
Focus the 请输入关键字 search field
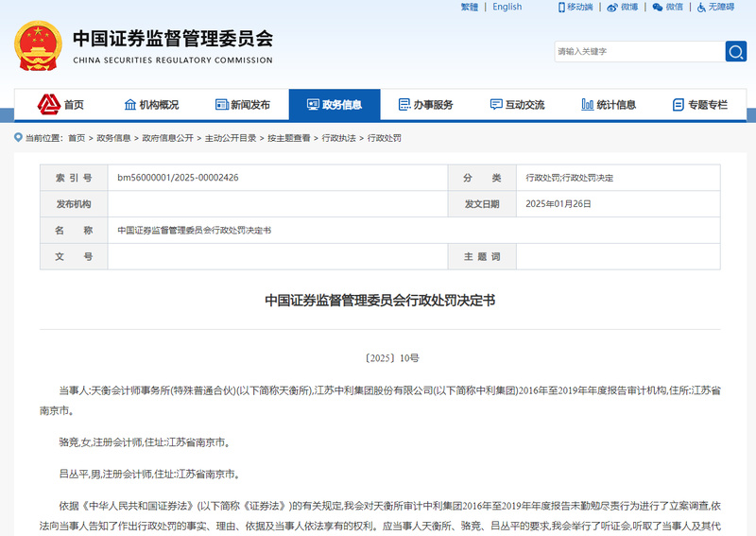tap(640, 52)
